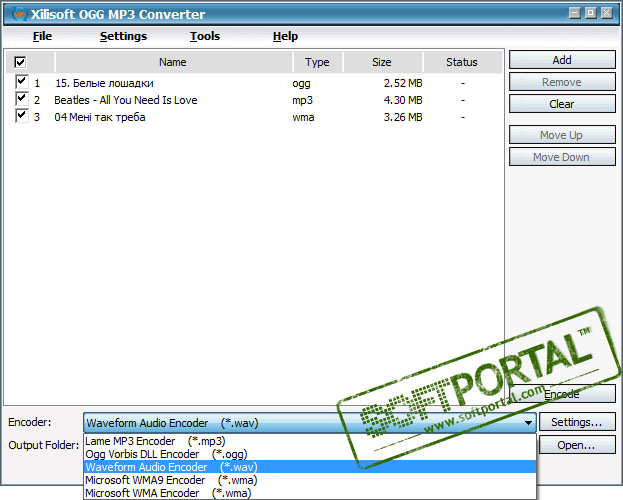Click the 3.26 MB size cell
The image size is (623, 500).
click(x=403, y=117)
